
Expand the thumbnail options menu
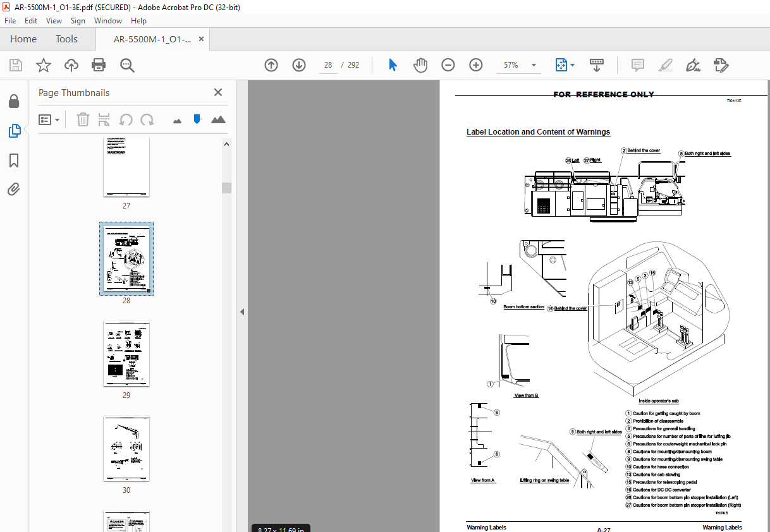[49, 119]
